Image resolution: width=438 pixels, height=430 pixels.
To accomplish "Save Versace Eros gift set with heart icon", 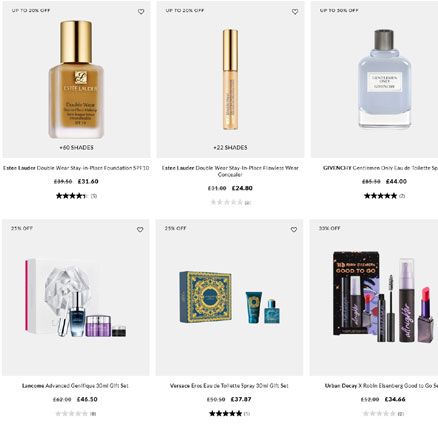I will point(294,230).
